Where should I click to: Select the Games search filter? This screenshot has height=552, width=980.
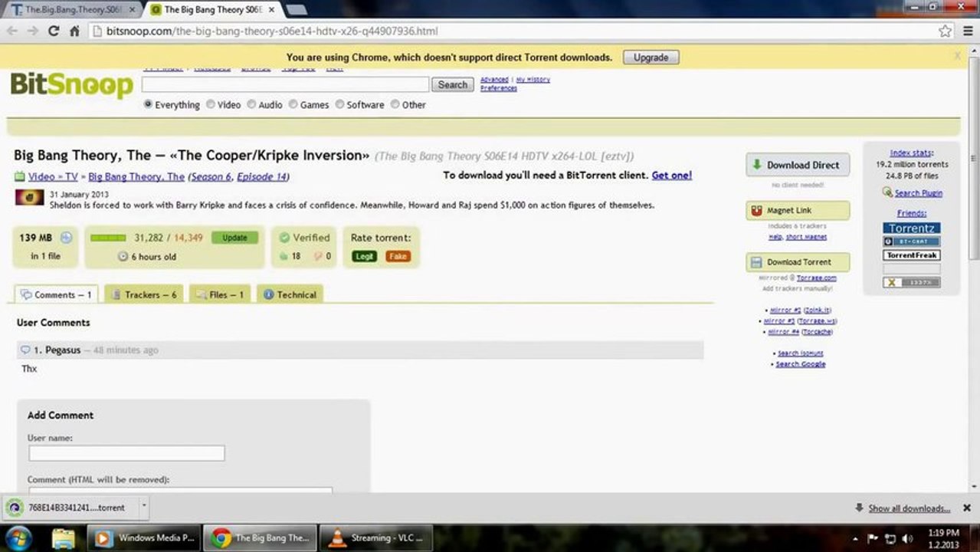(x=293, y=104)
